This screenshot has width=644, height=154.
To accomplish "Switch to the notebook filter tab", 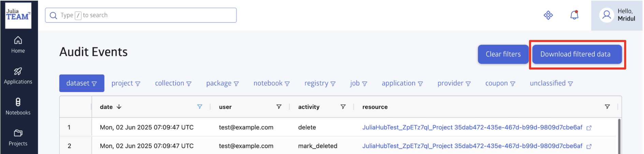I will click(272, 83).
